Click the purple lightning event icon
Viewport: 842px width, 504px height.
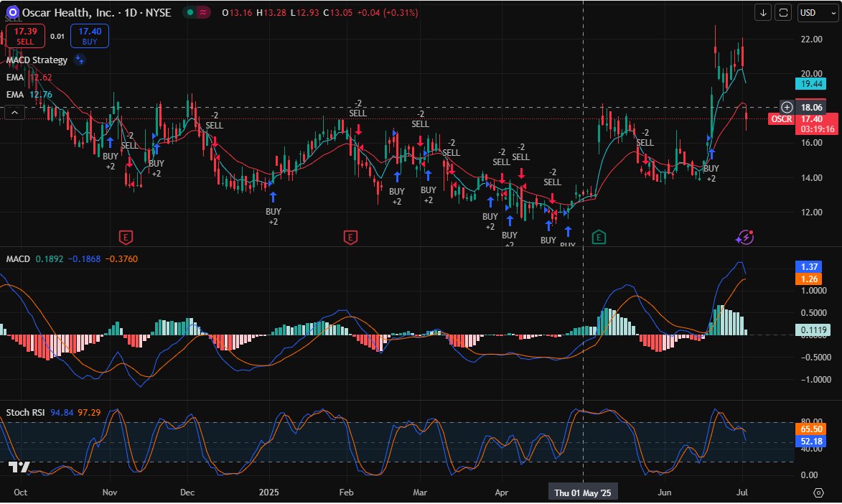click(x=744, y=237)
